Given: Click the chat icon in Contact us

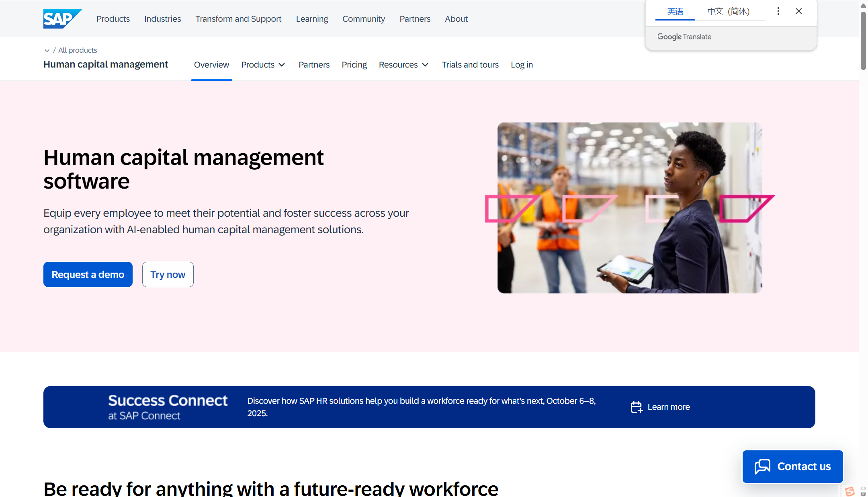Looking at the screenshot, I should coord(762,466).
